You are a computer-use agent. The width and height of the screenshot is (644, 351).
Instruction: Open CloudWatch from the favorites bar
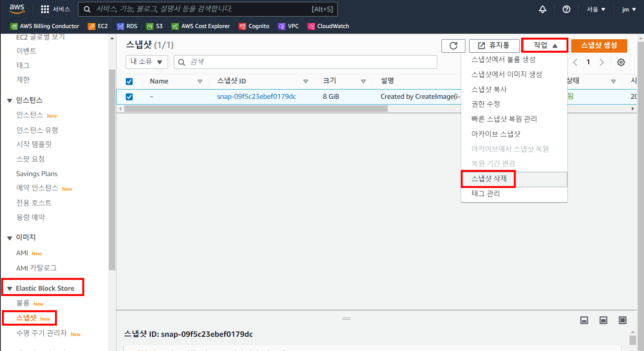(x=328, y=26)
